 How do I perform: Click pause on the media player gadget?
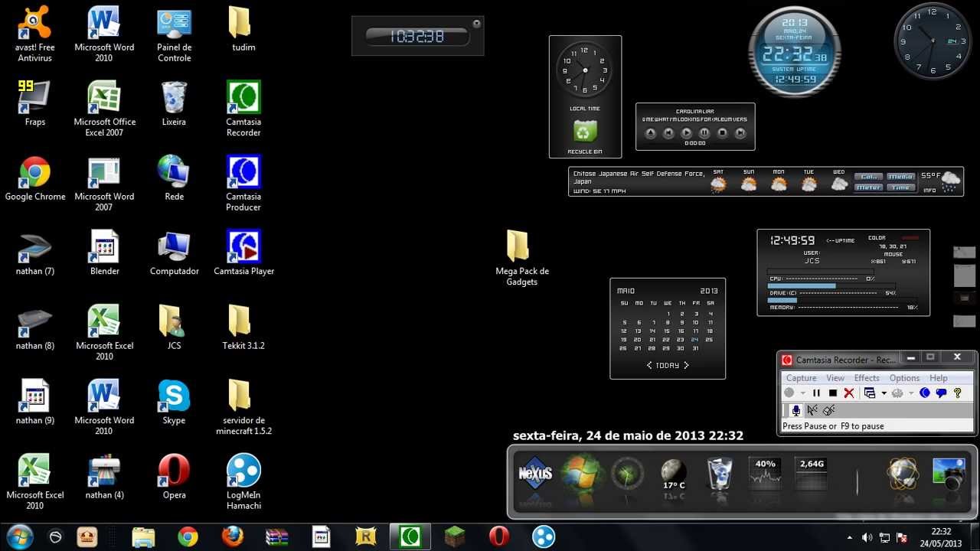tap(704, 133)
